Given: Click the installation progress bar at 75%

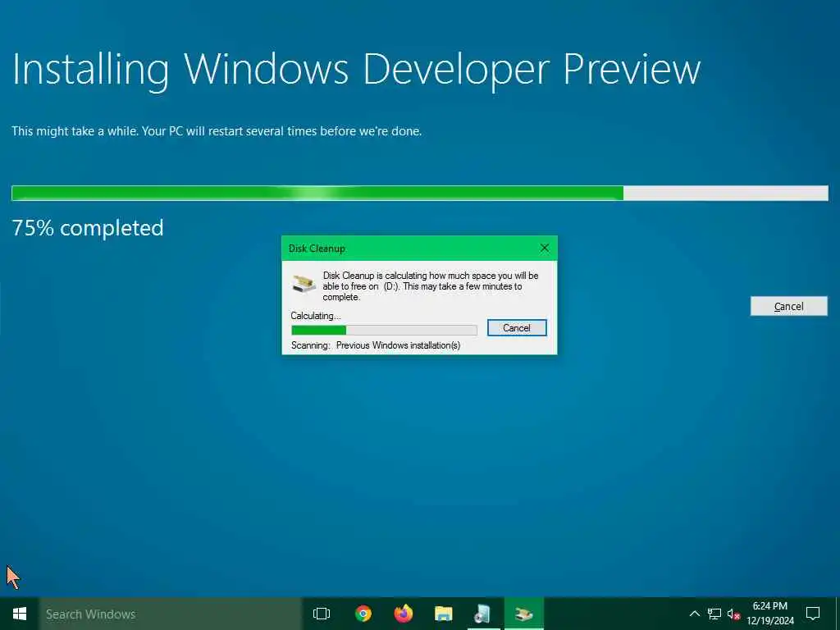Looking at the screenshot, I should [419, 193].
